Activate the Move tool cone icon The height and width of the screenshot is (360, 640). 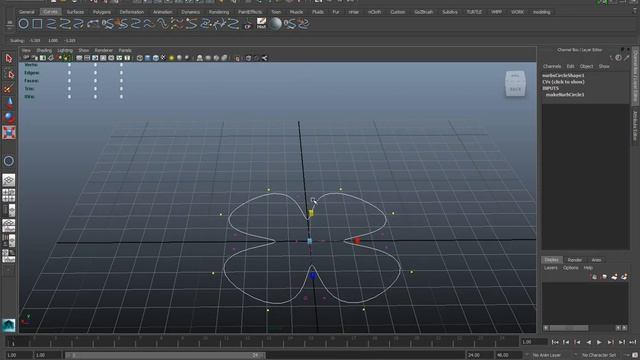click(9, 102)
